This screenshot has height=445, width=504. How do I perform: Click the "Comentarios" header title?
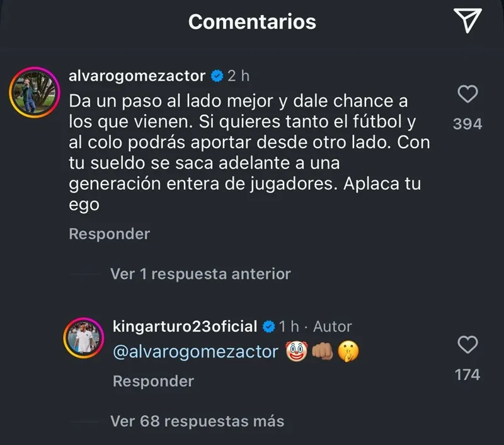(252, 21)
